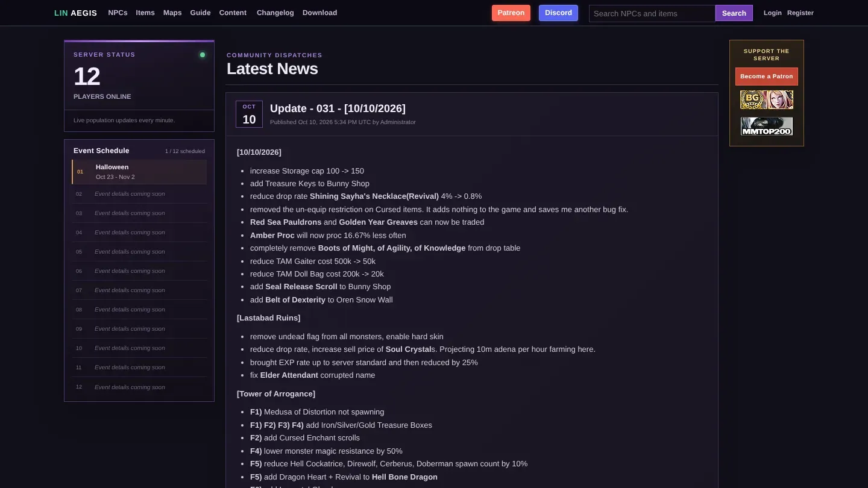Click the MMTOP200 banner image

[767, 126]
